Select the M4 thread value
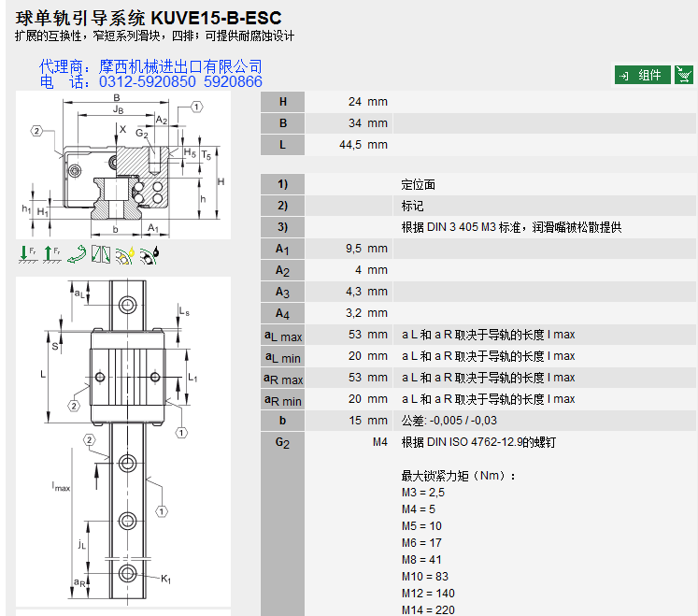 (380, 442)
